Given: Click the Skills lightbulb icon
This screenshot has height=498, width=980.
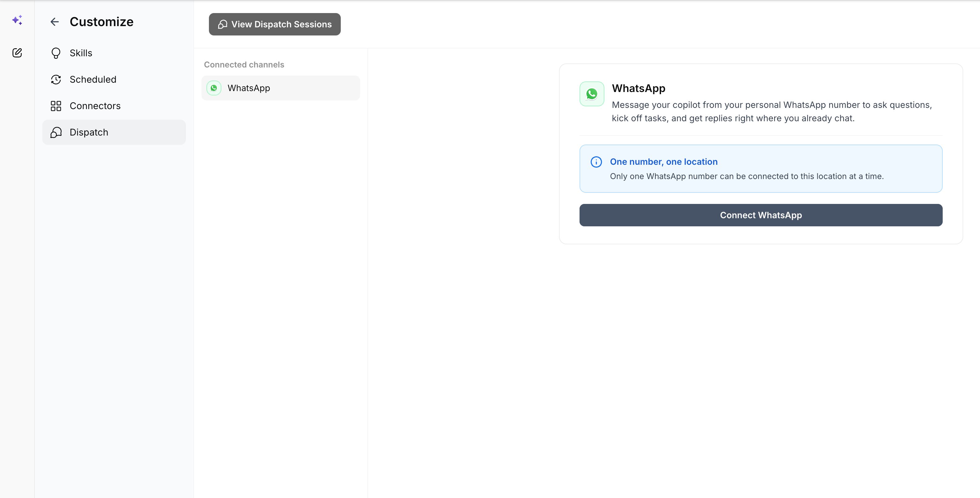Looking at the screenshot, I should pos(56,53).
